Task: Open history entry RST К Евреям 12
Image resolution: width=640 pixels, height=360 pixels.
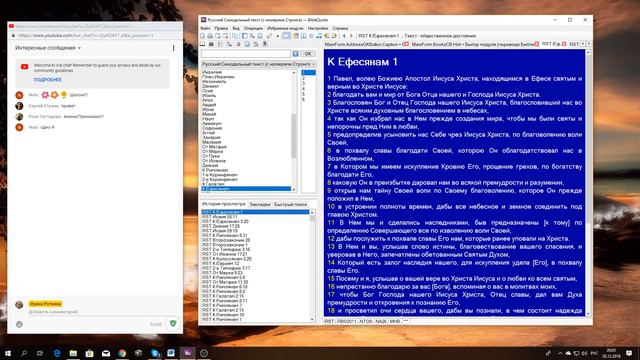Action: pyautogui.click(x=220, y=264)
